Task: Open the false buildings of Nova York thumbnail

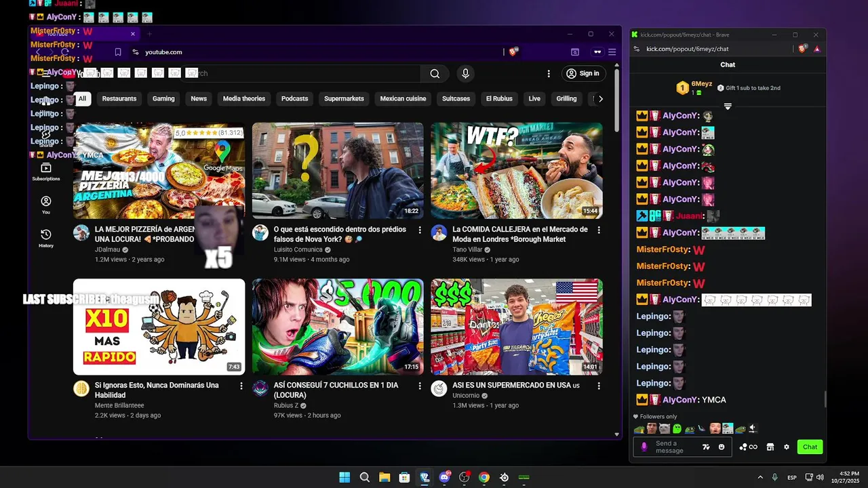Action: click(338, 171)
